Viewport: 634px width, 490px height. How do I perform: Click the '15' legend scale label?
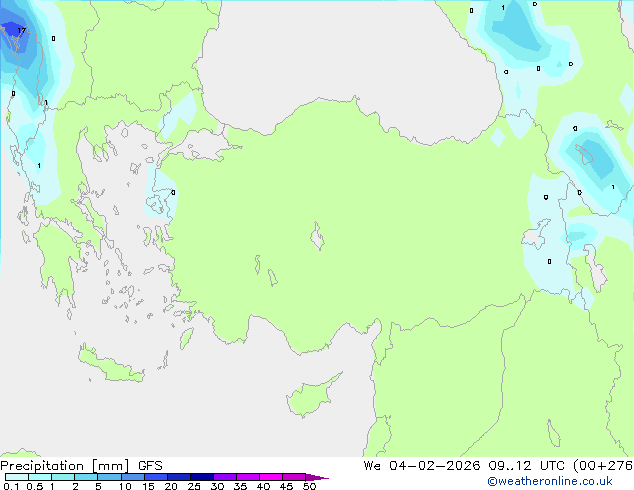coord(148,486)
